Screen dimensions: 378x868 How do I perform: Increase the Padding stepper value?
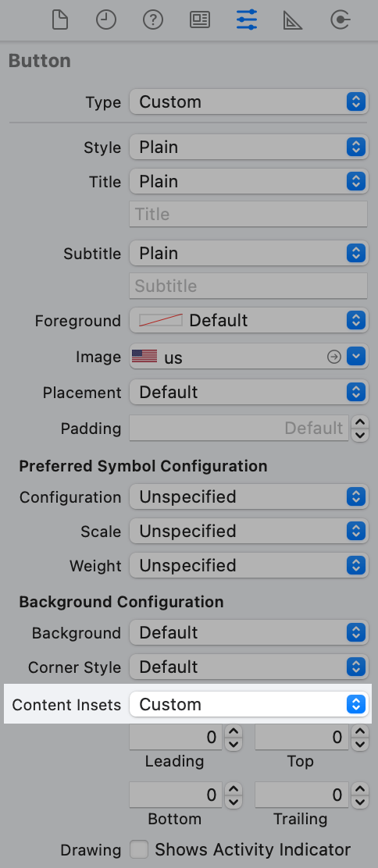(361, 422)
